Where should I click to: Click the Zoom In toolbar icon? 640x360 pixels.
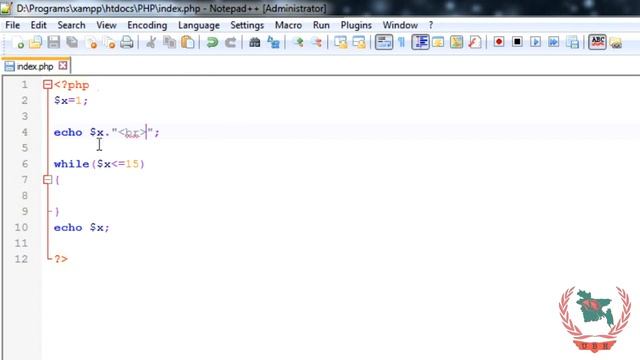pos(298,42)
